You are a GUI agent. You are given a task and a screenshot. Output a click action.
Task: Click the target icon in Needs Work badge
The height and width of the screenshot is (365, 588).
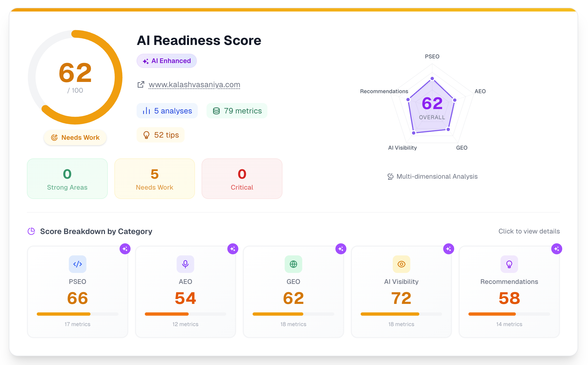point(54,138)
